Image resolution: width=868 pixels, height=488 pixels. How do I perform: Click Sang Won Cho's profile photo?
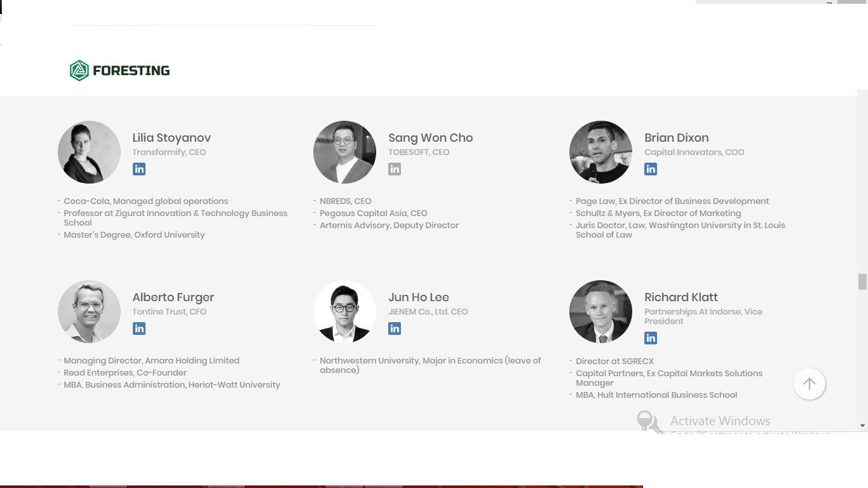(345, 152)
